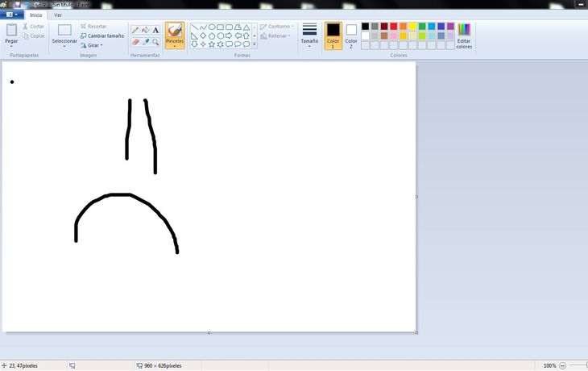Viewport: 588px width, 371px height.
Task: Pick the dark red color swatch
Action: point(384,27)
